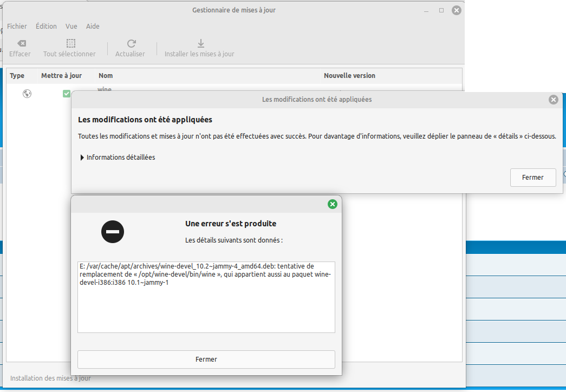Uncheck the wine update checkbox
Image resolution: width=566 pixels, height=392 pixels.
click(x=67, y=94)
